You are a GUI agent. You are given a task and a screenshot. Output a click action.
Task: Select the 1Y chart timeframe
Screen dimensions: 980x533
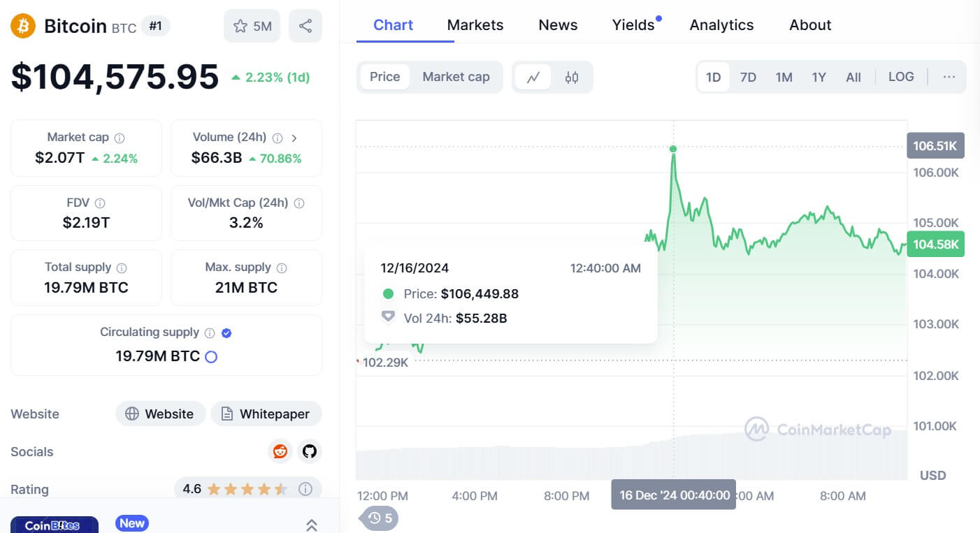click(x=819, y=77)
